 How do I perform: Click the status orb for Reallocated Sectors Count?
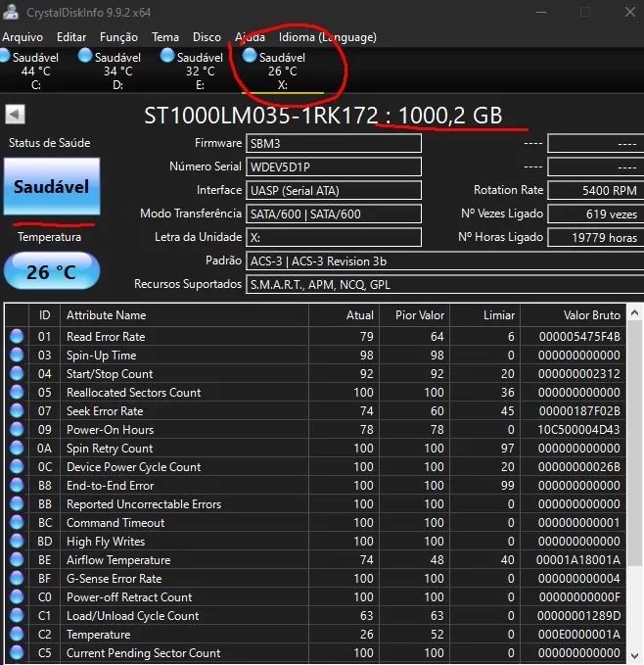point(17,392)
